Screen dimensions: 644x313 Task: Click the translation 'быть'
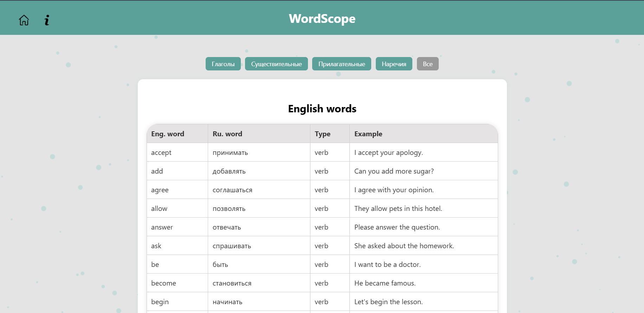(x=220, y=264)
